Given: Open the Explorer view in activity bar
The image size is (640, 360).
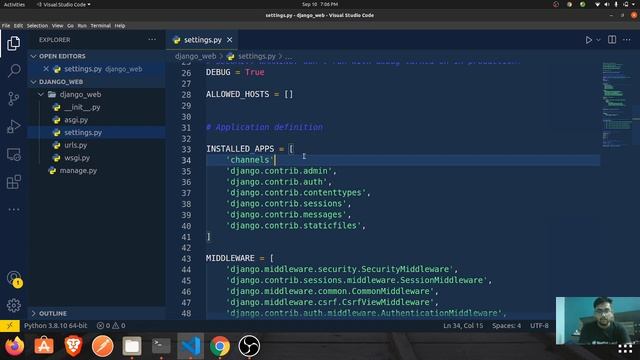Looking at the screenshot, I should tap(13, 43).
